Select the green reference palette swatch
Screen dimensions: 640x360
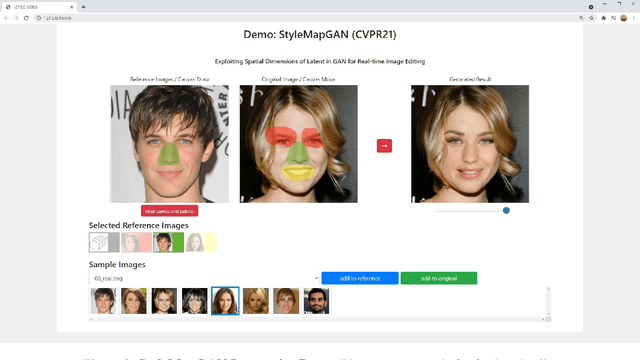[169, 242]
